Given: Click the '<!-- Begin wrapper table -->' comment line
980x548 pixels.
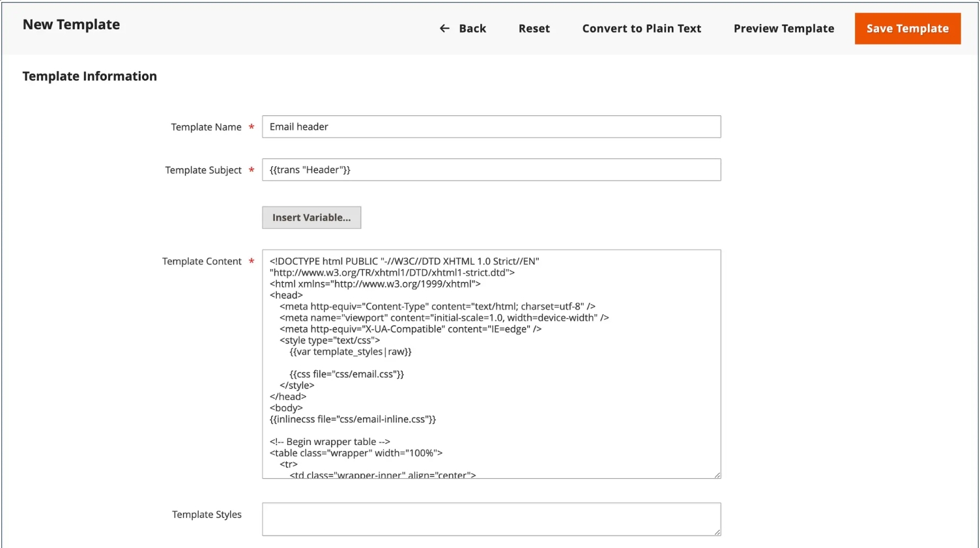Looking at the screenshot, I should [330, 442].
